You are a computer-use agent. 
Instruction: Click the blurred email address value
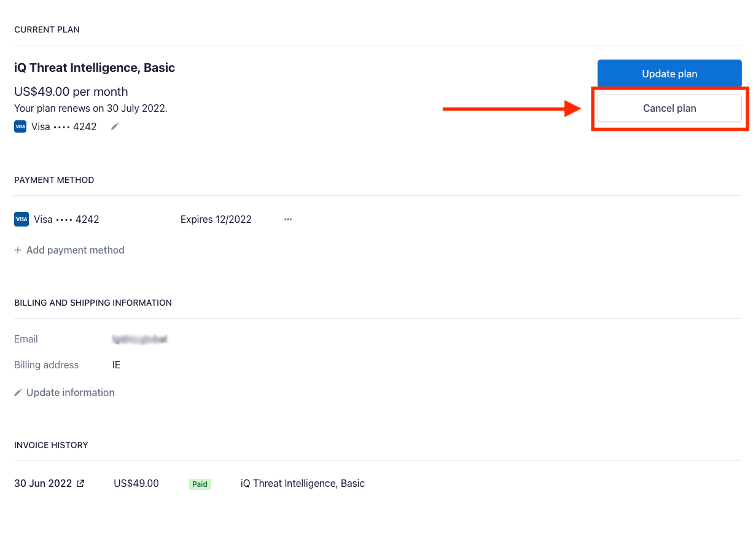(x=140, y=339)
